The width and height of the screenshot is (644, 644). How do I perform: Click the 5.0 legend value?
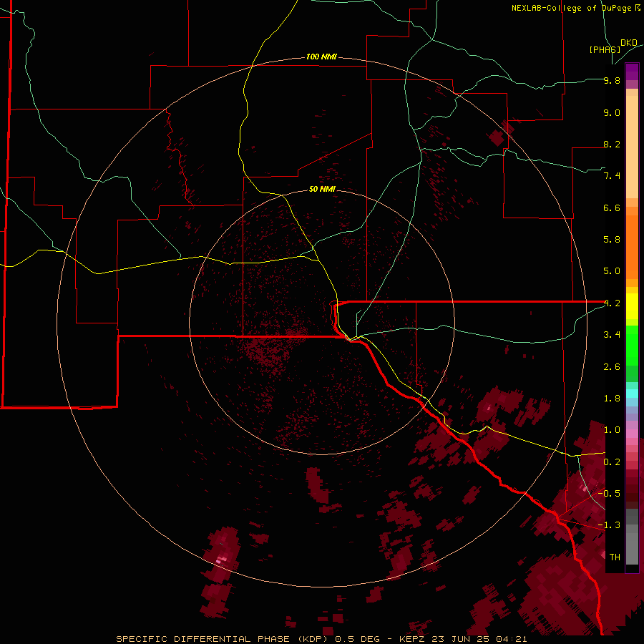612,271
